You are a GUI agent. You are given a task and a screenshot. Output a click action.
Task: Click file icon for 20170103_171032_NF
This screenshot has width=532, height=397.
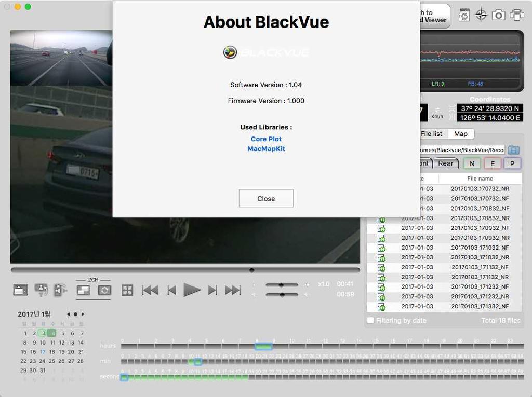(382, 248)
